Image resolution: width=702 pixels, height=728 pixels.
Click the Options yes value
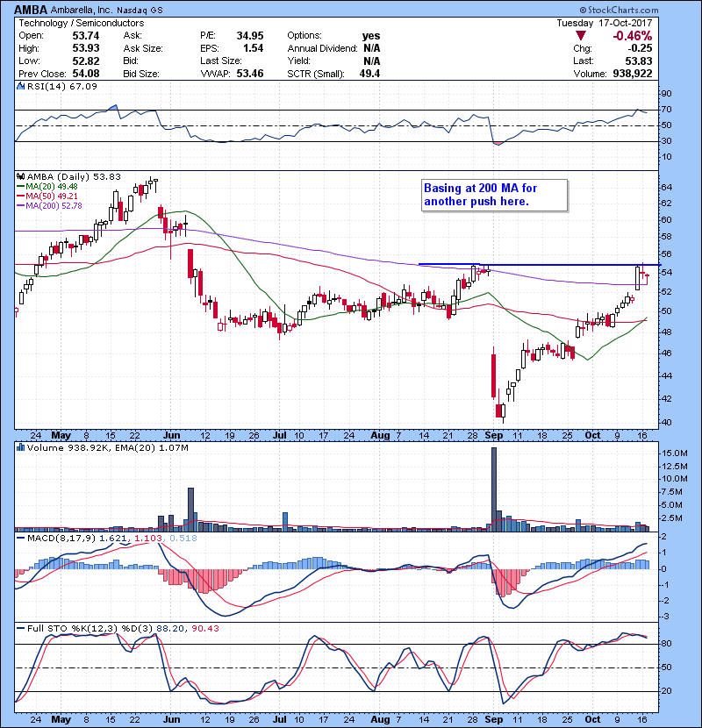click(371, 36)
